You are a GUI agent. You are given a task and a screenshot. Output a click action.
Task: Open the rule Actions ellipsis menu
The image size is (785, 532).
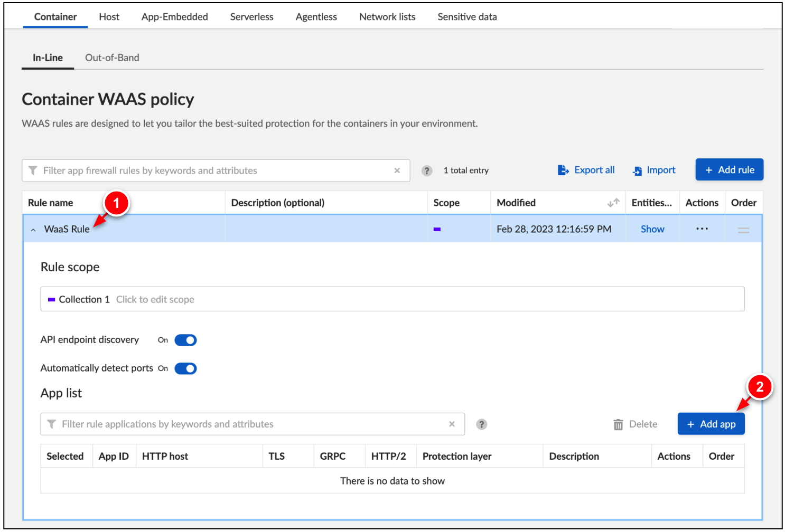click(702, 229)
